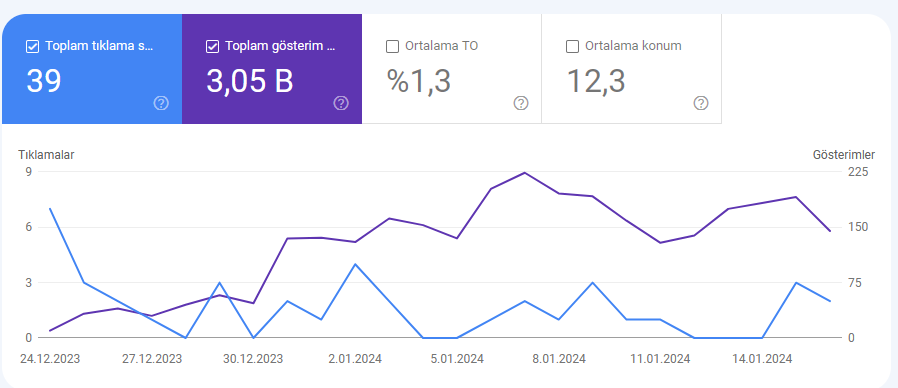Click the blue clicks line start point at 24.12.2023
Screen dimensions: 898x388
[50, 209]
